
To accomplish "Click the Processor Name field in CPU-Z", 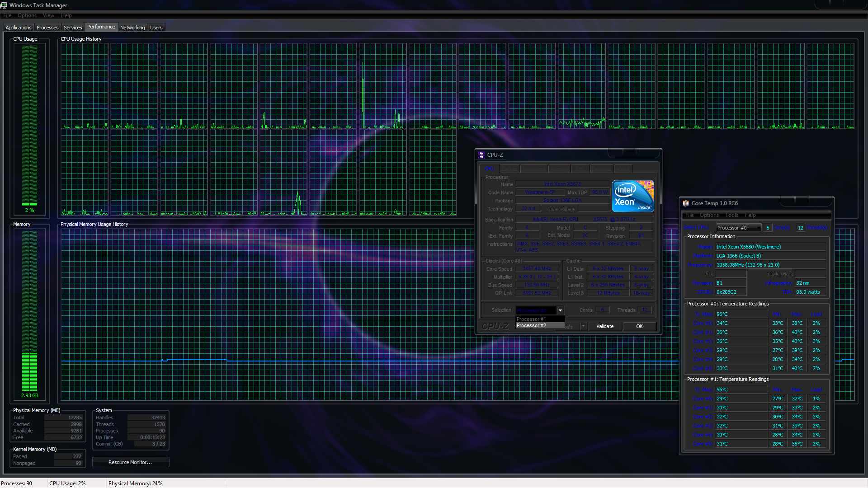I will tap(562, 184).
